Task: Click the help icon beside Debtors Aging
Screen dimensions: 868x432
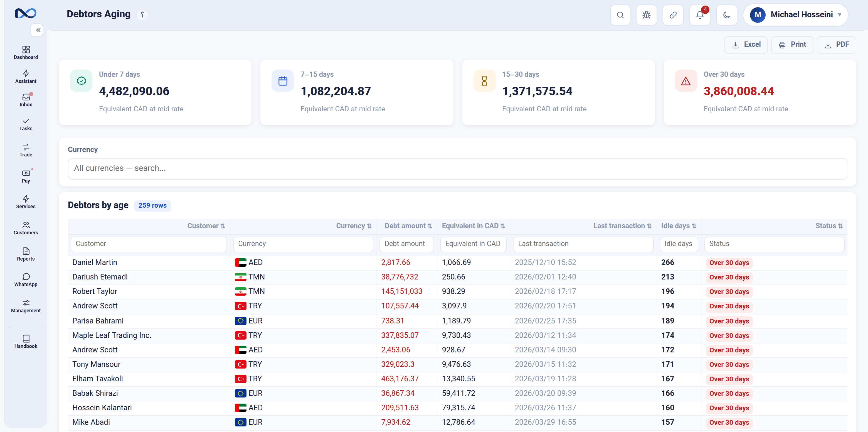Action: point(142,14)
